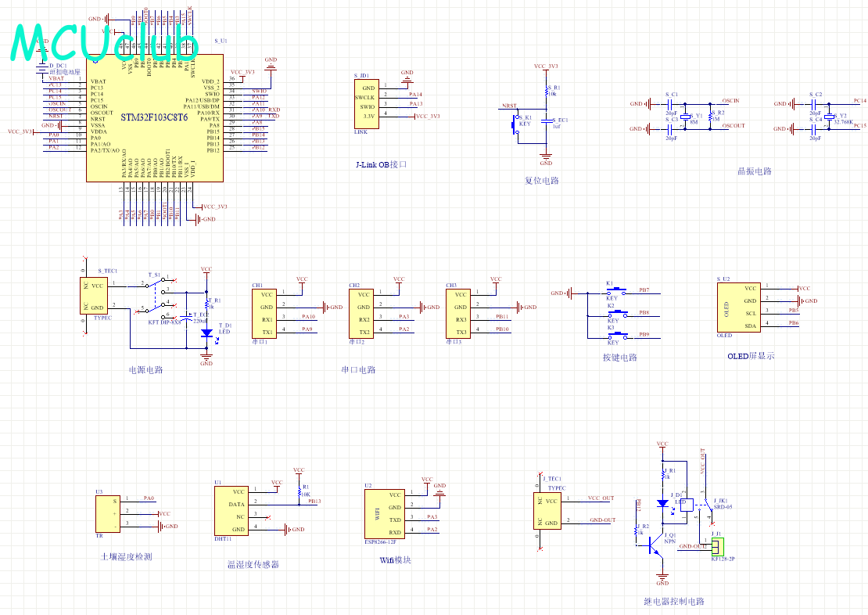
Task: Select the S_U2 OLED display block
Action: pyautogui.click(x=738, y=307)
